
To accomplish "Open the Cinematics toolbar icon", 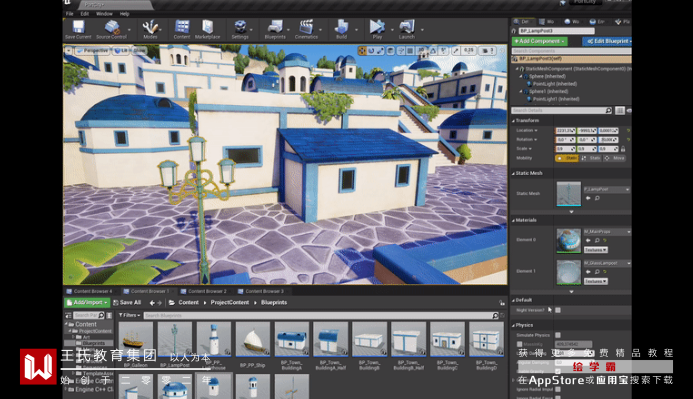I will click(x=306, y=30).
